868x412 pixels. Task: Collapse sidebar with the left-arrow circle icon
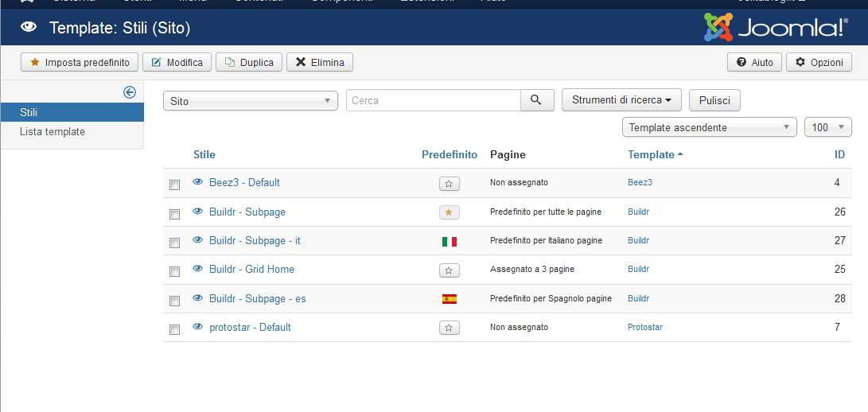pos(130,92)
